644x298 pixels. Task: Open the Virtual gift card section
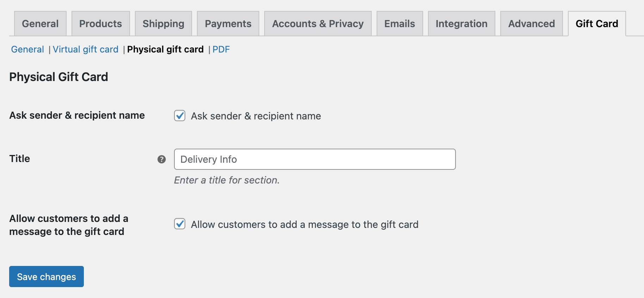[86, 49]
